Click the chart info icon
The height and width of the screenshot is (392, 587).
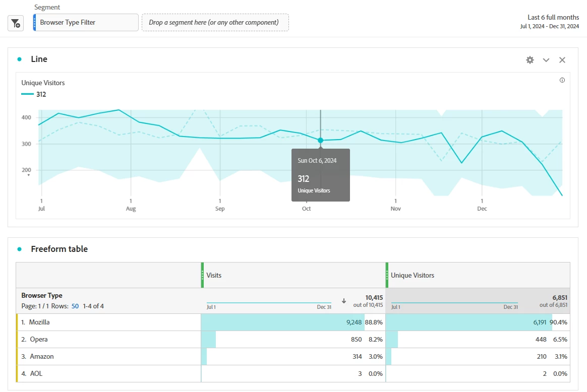(x=562, y=80)
